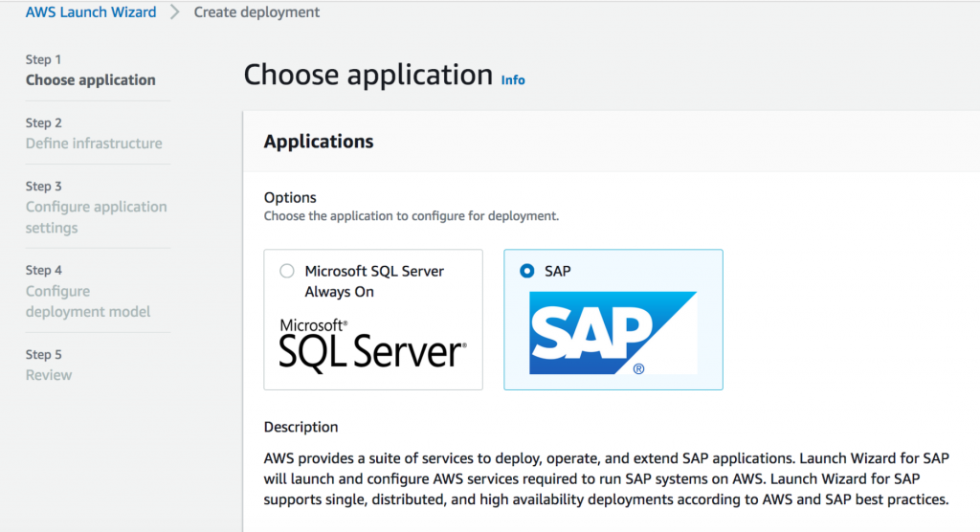Screen dimensions: 980x532
Task: Click the Info link beside Choose application
Action: 513,80
